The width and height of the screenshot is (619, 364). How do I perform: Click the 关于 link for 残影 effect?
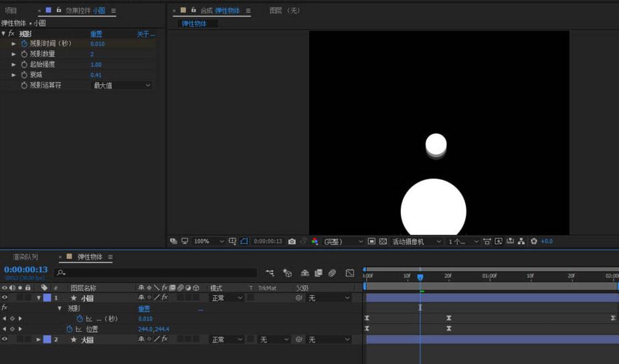click(145, 33)
